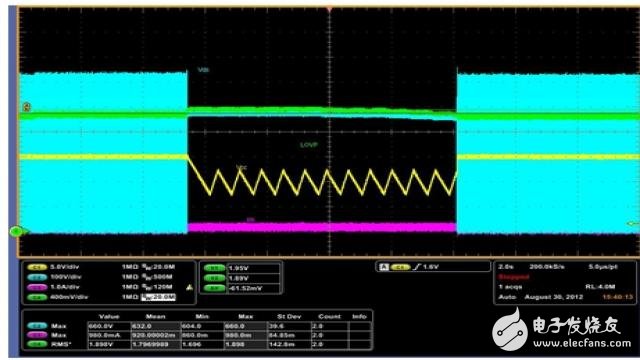Select the magenta Max measurement row badge

click(37, 335)
